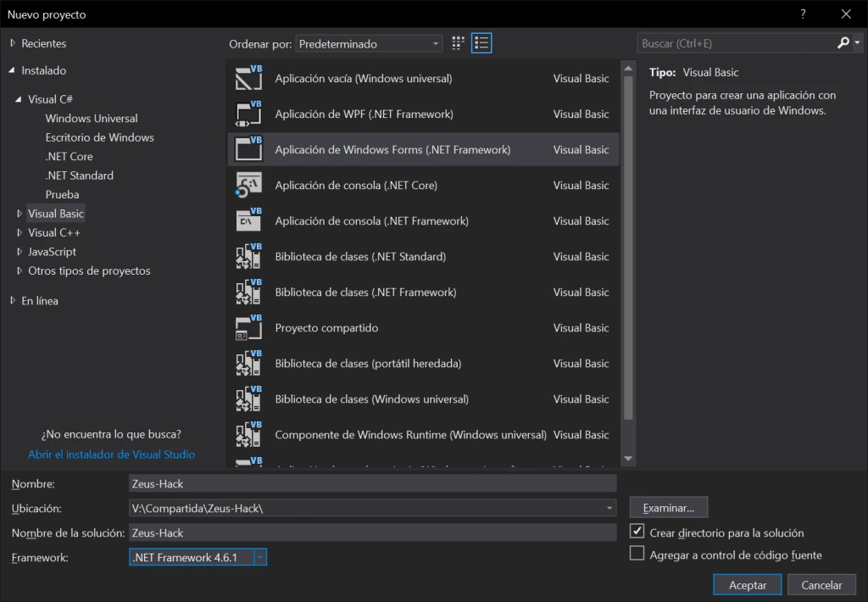Click the .NET Framework class library icon
The width and height of the screenshot is (868, 602).
[x=248, y=292]
